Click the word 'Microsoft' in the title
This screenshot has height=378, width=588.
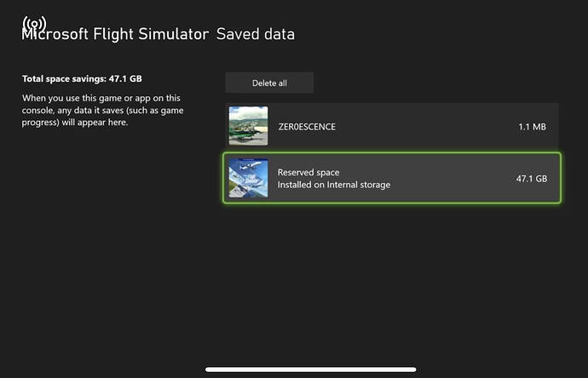[x=51, y=37]
